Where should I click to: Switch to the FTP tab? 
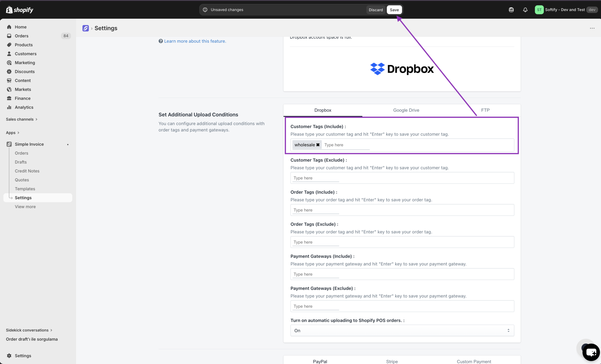tap(485, 110)
